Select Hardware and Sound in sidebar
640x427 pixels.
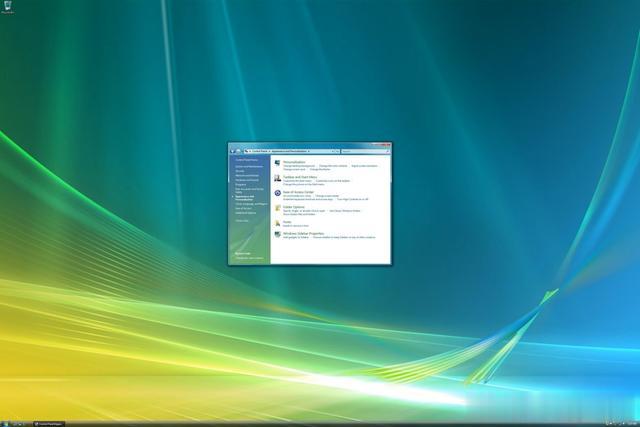[247, 180]
